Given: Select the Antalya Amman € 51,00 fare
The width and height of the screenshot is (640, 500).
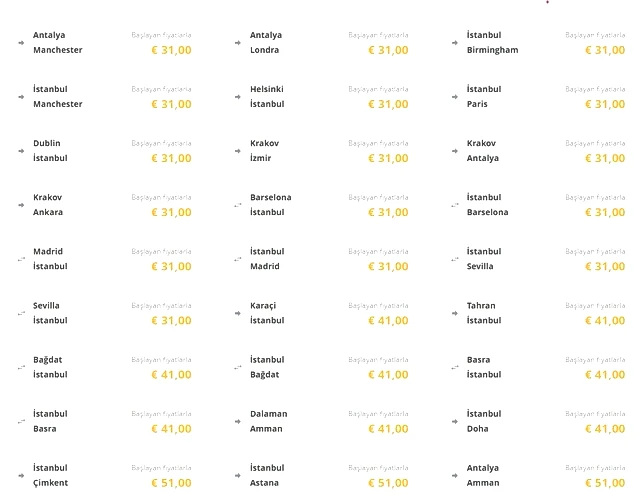Looking at the screenshot, I should click(605, 483).
